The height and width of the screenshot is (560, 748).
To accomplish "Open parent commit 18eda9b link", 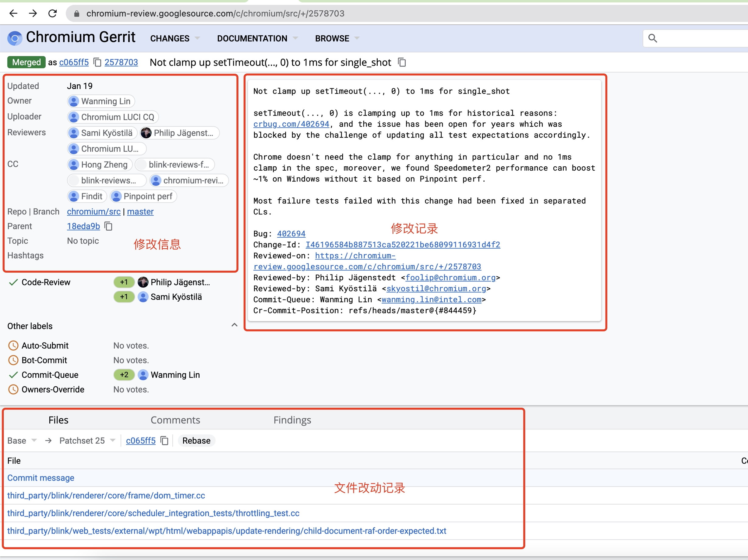I will 83,226.
